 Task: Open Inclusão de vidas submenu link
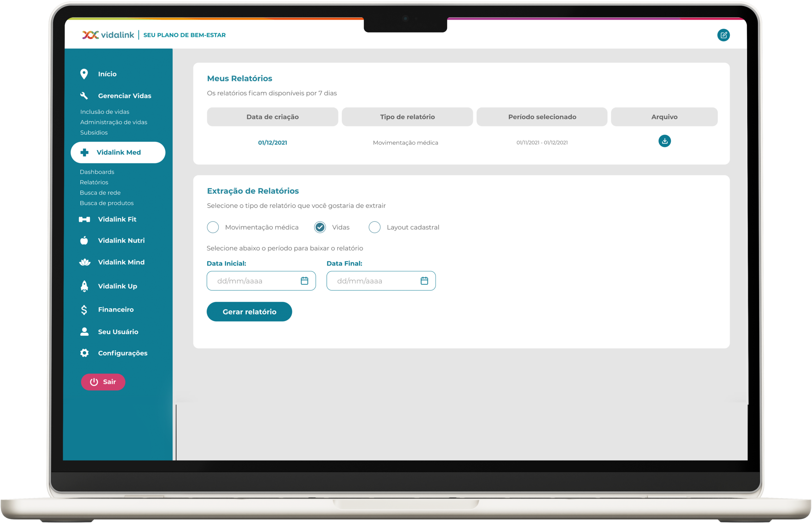click(x=104, y=112)
